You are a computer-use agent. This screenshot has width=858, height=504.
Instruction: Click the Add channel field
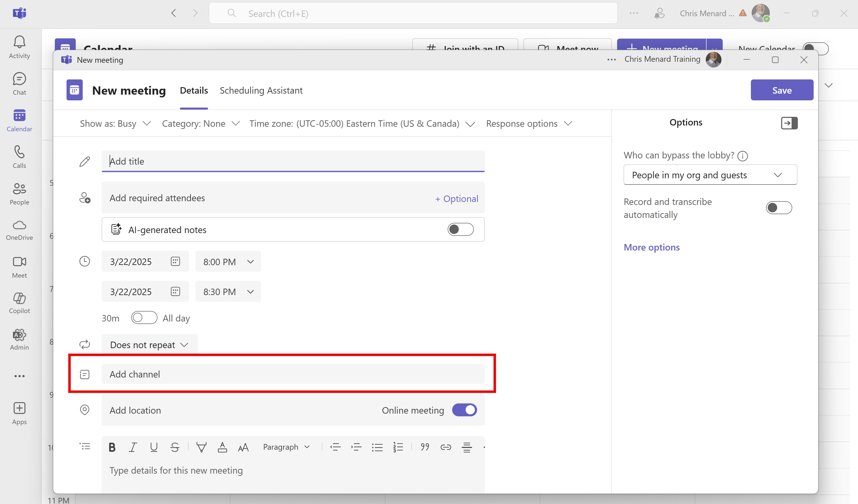(293, 374)
